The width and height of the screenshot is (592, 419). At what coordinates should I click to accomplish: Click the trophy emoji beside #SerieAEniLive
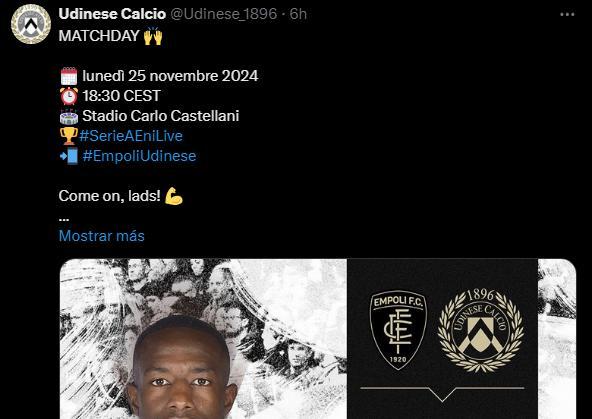pos(69,136)
